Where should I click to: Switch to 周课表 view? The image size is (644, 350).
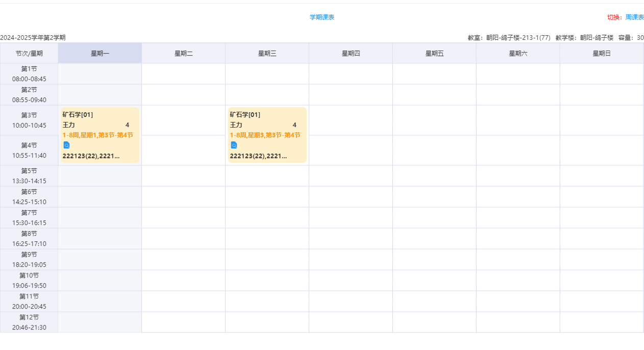[x=634, y=17]
